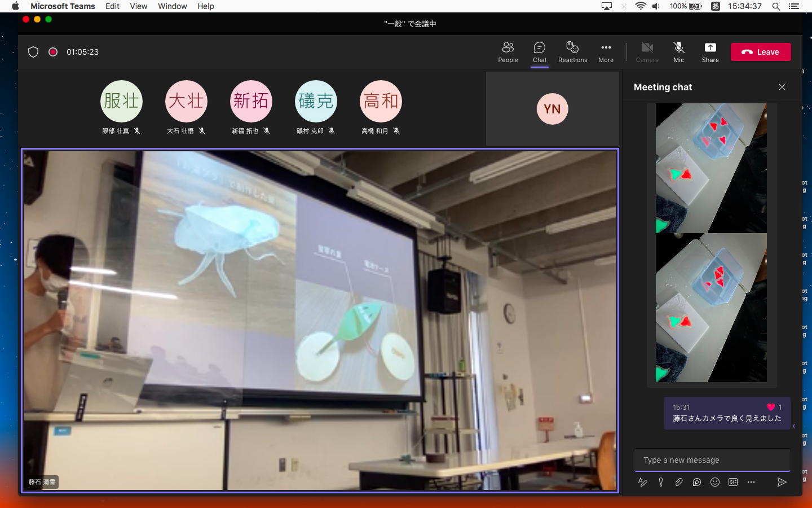This screenshot has height=508, width=812.
Task: Select participant avatar 大石 壮悟
Action: [x=186, y=101]
